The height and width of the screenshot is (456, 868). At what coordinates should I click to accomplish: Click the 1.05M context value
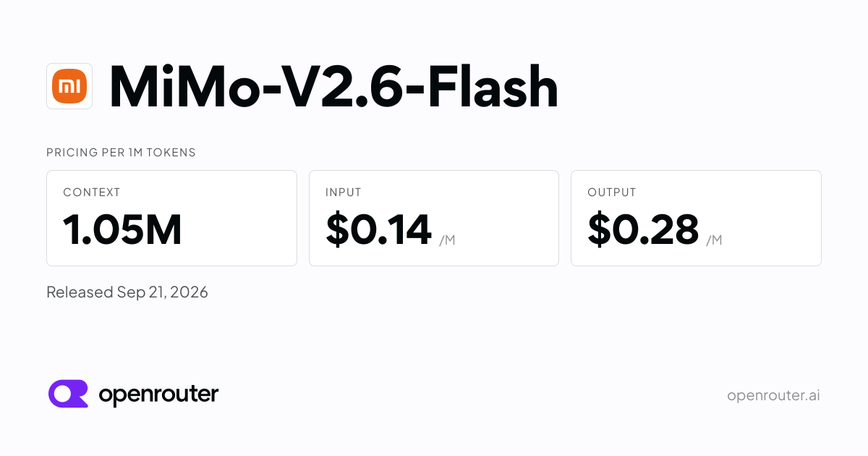(122, 229)
